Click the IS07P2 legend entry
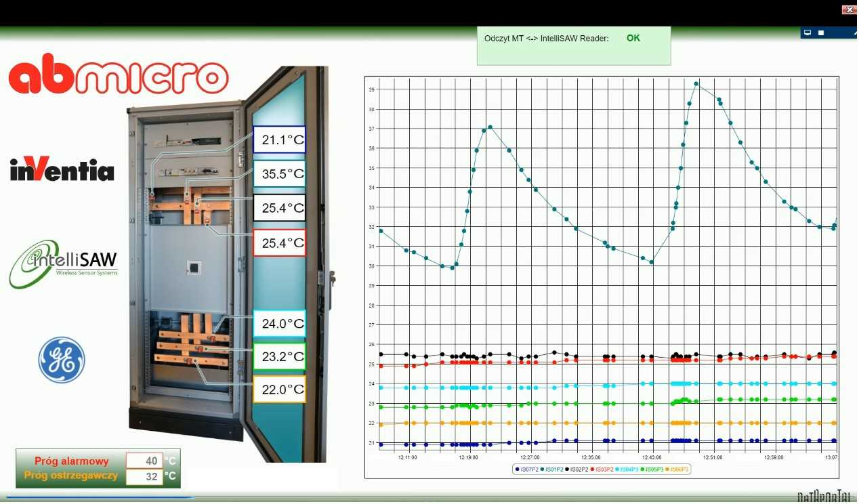This screenshot has height=504, width=859. [528, 469]
